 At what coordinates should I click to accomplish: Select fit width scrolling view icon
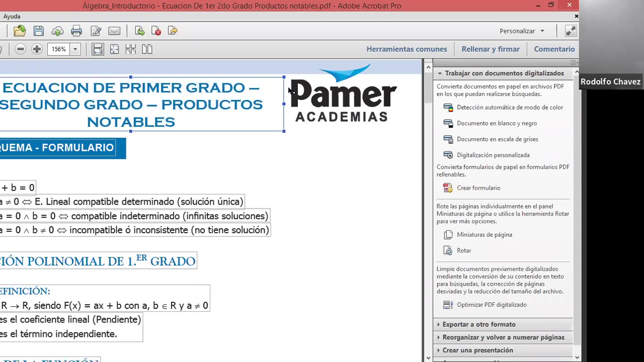click(x=98, y=49)
